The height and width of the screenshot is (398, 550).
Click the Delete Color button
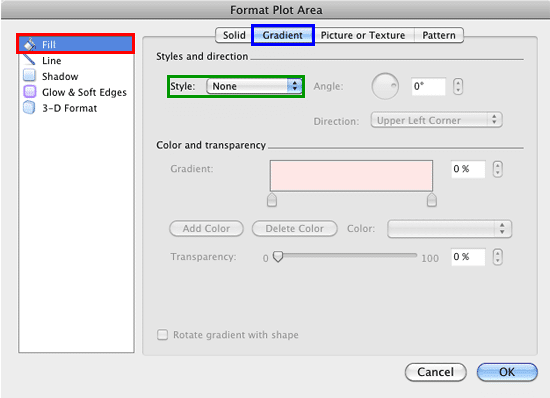(x=295, y=229)
